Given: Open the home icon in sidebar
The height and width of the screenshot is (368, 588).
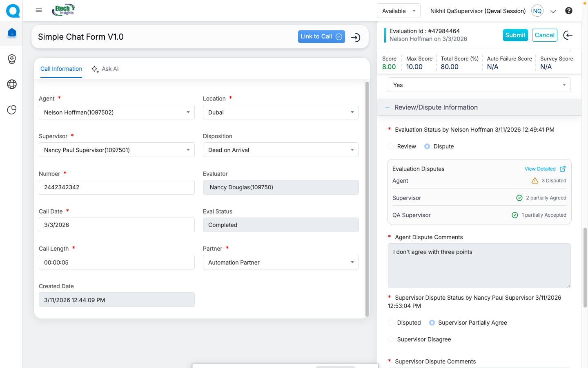Looking at the screenshot, I should coord(12,33).
